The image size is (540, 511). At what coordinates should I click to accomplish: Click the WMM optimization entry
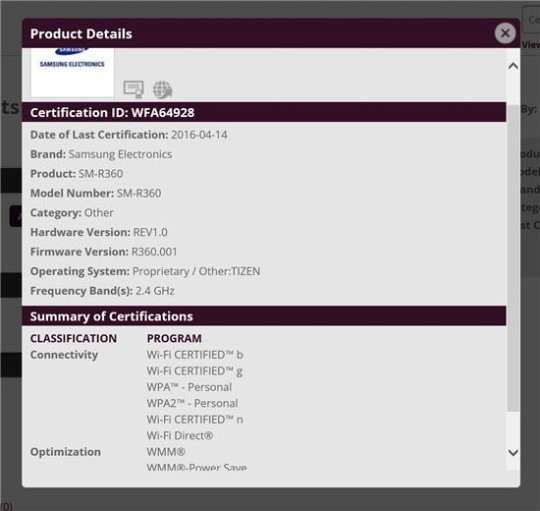[166, 452]
